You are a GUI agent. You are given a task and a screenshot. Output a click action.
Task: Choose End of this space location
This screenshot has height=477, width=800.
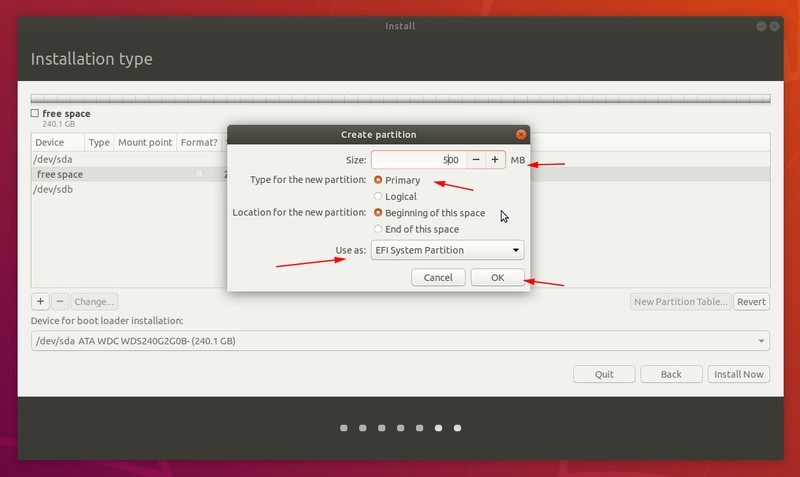pyautogui.click(x=378, y=229)
